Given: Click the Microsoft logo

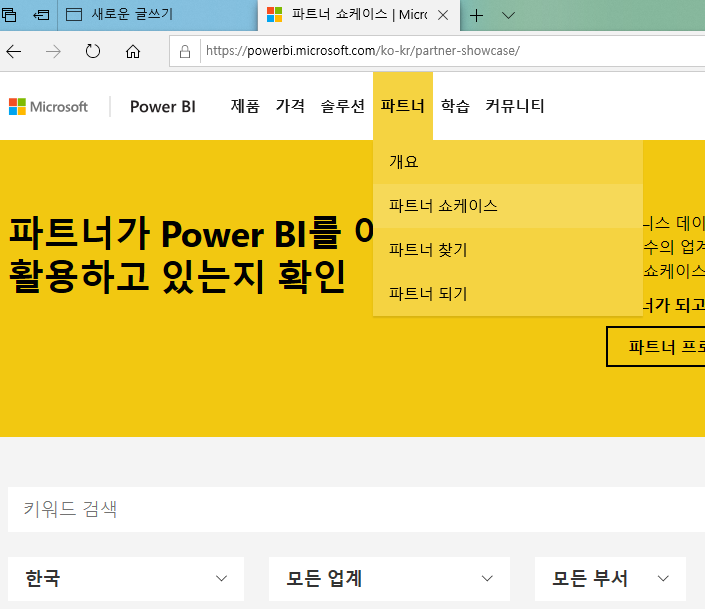Looking at the screenshot, I should click(x=49, y=107).
